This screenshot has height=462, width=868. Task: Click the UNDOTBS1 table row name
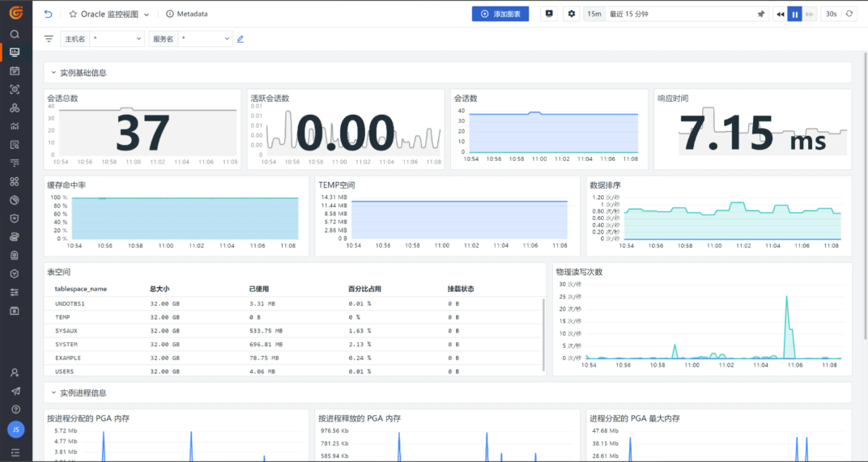[x=70, y=303]
